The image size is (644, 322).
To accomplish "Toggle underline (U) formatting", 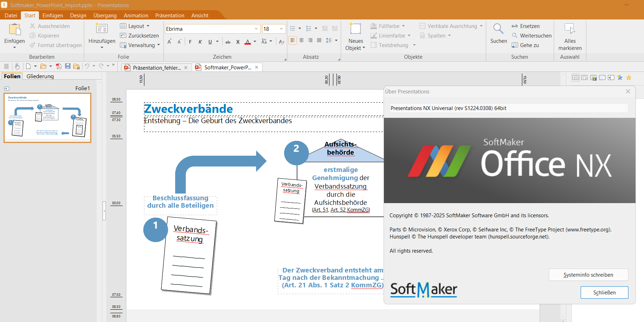I will point(210,42).
